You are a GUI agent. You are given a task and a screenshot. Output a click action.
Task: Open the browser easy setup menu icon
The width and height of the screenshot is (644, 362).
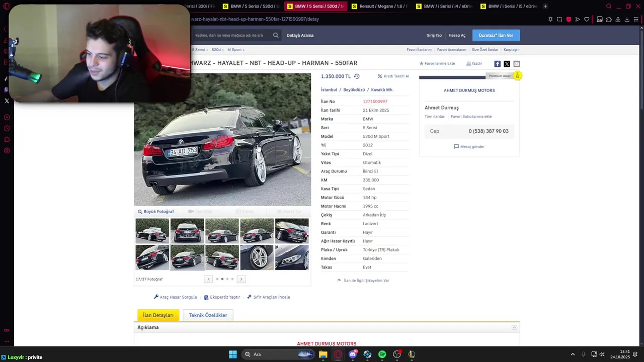point(636,20)
